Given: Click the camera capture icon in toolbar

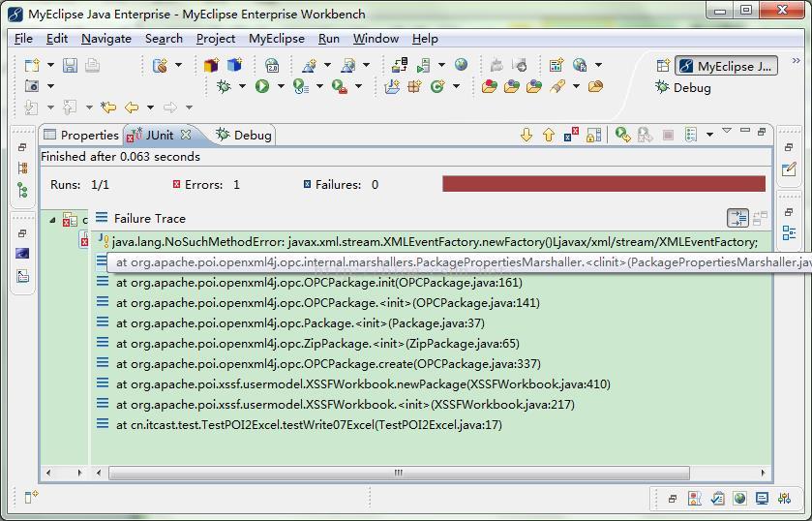Looking at the screenshot, I should click(32, 86).
